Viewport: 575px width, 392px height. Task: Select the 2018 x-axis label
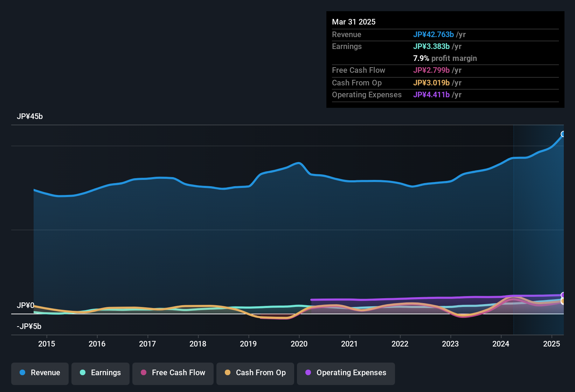coord(198,344)
